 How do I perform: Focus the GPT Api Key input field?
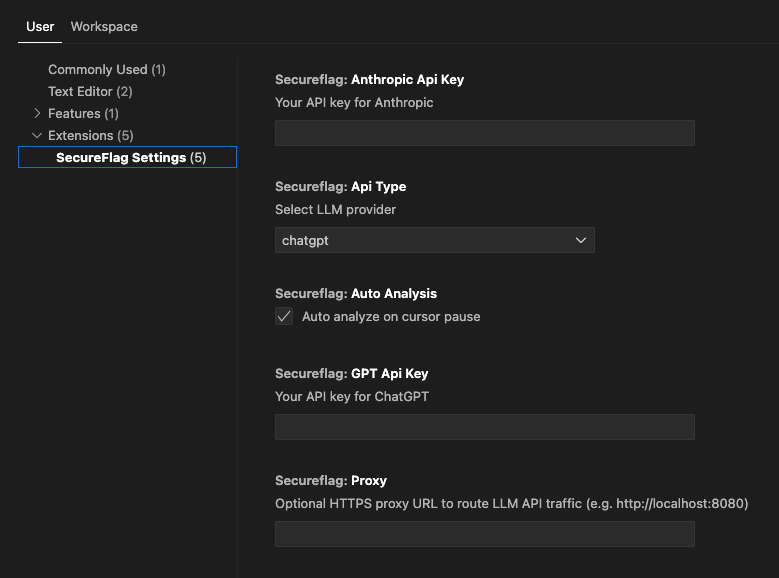[x=485, y=427]
